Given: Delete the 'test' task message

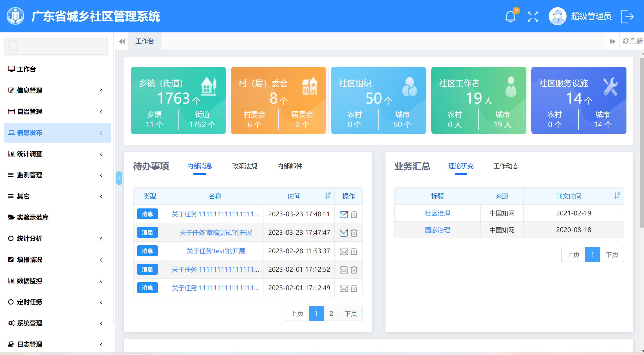Looking at the screenshot, I should [354, 251].
